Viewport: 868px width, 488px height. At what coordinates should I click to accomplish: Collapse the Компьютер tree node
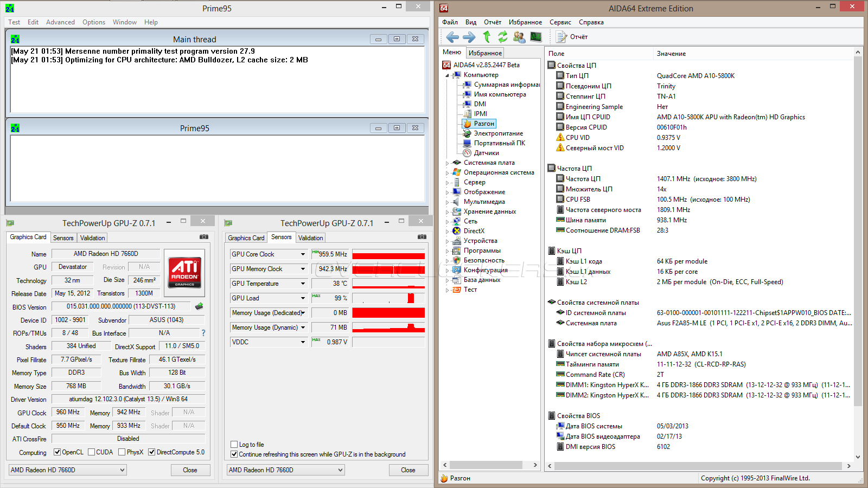(x=447, y=75)
